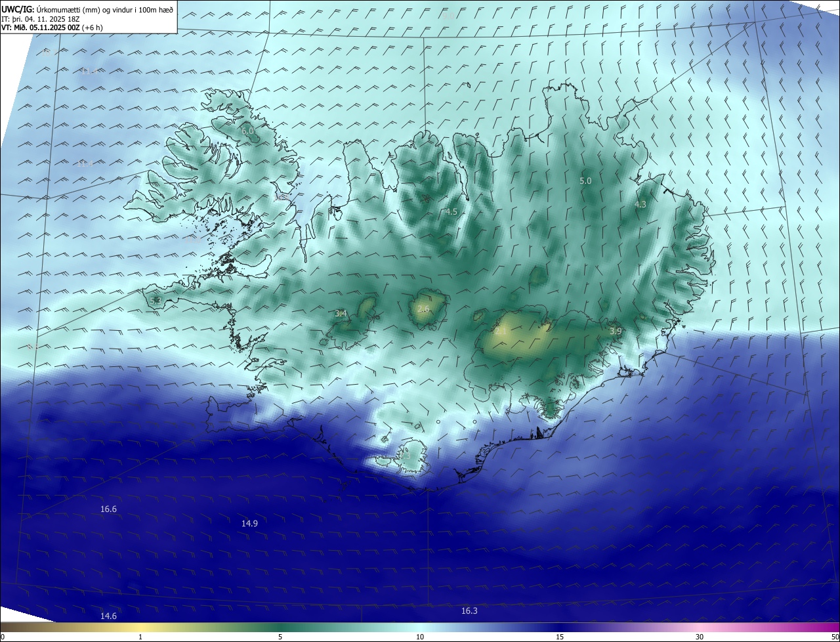Image resolution: width=840 pixels, height=642 pixels.
Task: Click the 3.4 value label on the map
Action: pos(341,314)
